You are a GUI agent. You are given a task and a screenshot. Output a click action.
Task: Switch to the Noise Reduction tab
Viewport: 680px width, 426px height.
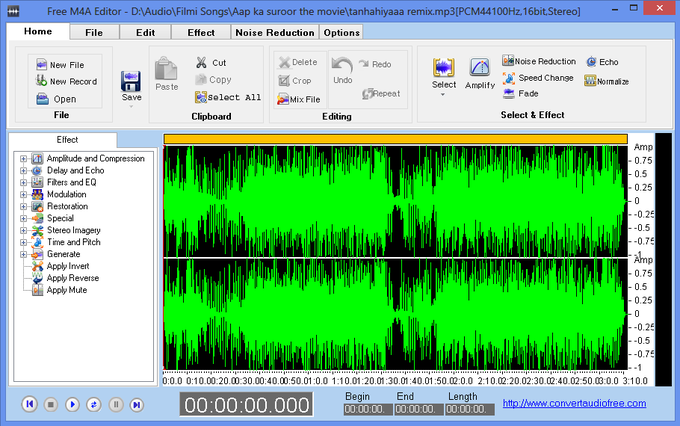point(274,32)
